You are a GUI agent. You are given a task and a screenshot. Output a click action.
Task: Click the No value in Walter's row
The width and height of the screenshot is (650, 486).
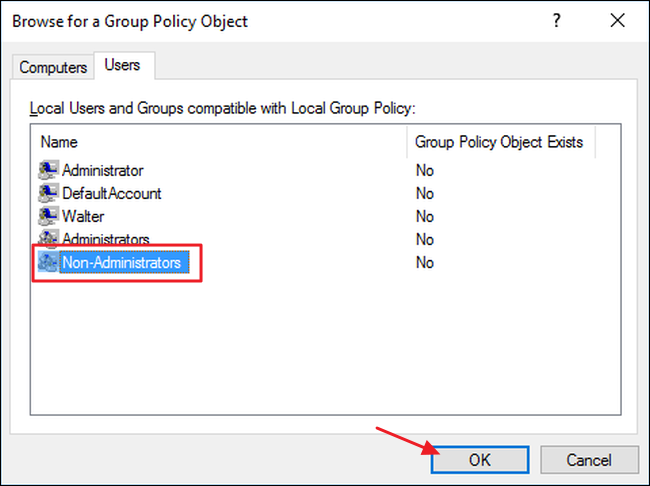[425, 216]
